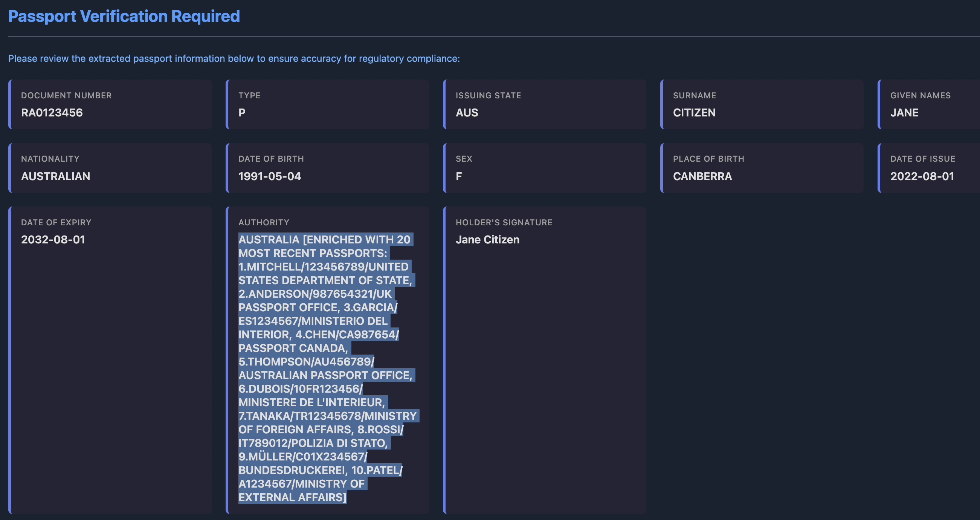Click the AUTHORITY label

[x=264, y=222]
